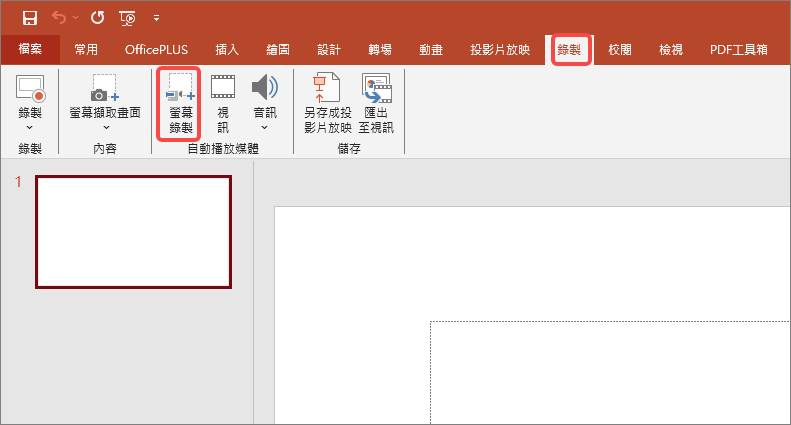The height and width of the screenshot is (425, 791).
Task: Switch to the OfficePLUS tab
Action: (156, 49)
